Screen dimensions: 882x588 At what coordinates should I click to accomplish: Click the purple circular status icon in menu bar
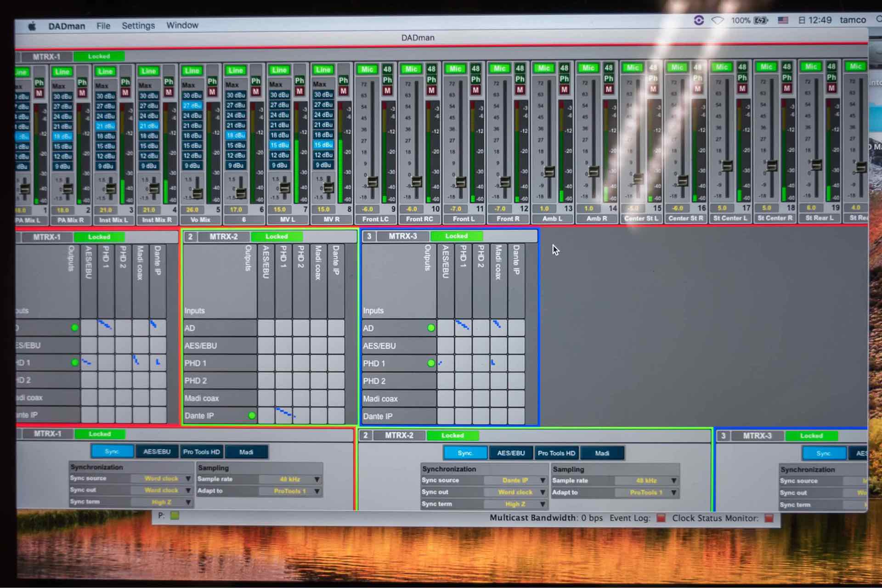[699, 20]
